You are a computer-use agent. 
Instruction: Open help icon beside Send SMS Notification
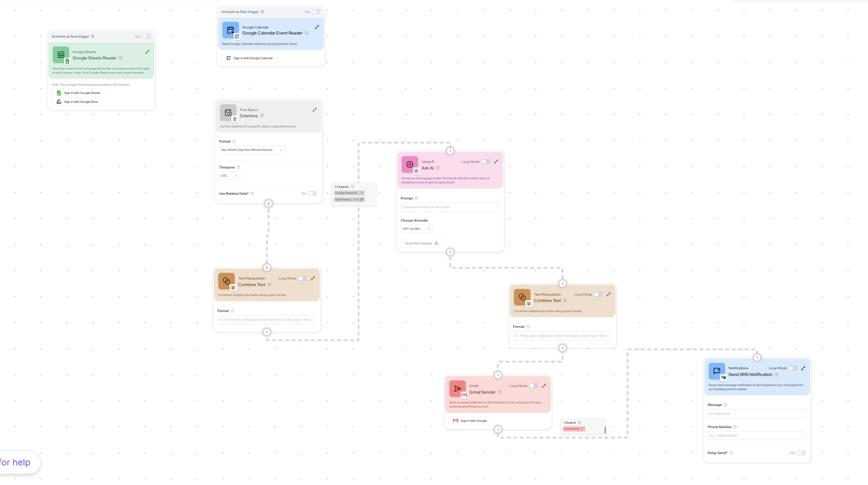(776, 375)
